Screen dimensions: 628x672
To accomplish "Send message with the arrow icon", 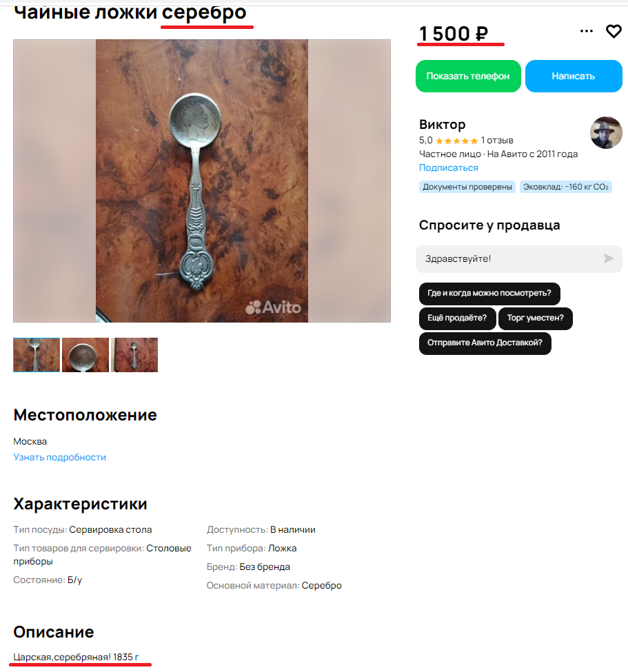I will (609, 258).
